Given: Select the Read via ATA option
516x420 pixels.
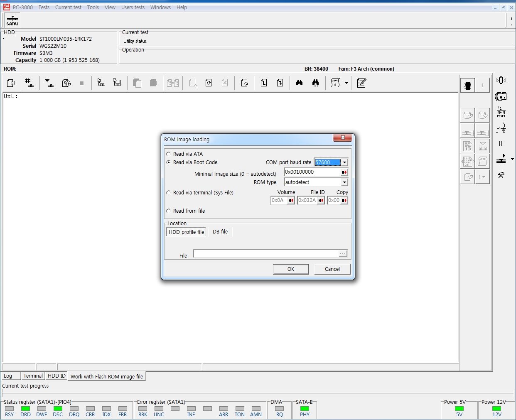Looking at the screenshot, I should point(169,154).
